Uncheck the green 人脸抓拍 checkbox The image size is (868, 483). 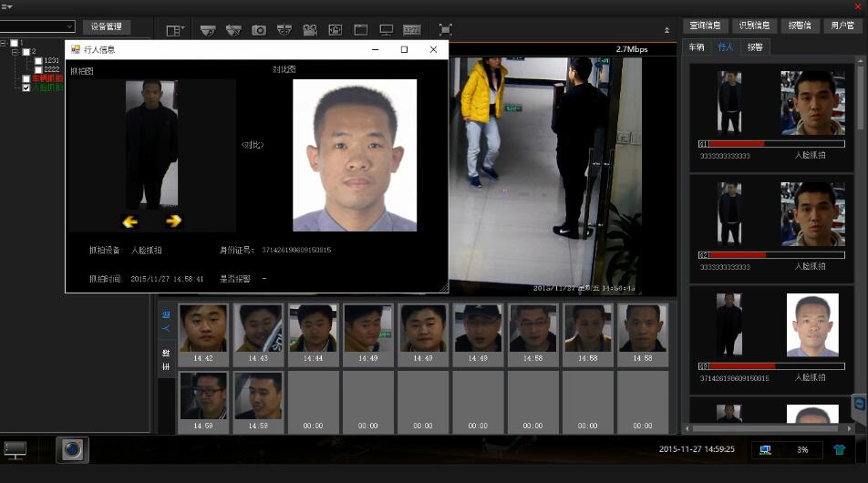[x=26, y=88]
